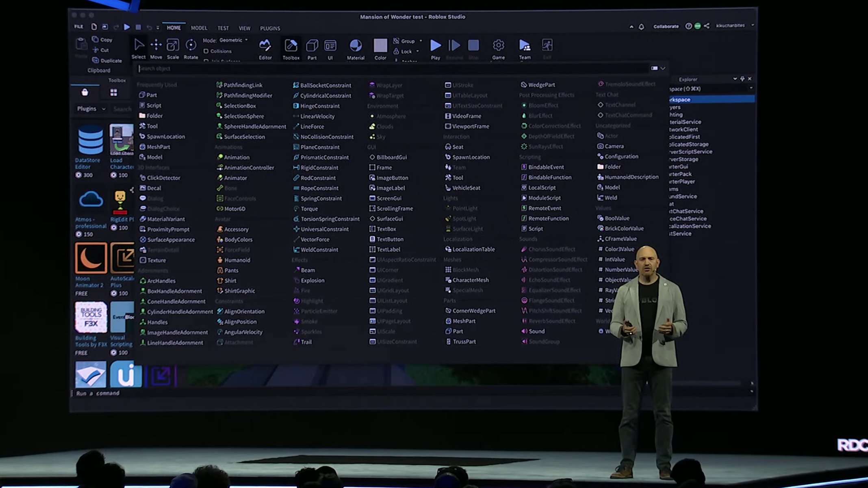The image size is (868, 488).
Task: Select the highlighted Workspace row in Explorer
Action: coord(712,99)
